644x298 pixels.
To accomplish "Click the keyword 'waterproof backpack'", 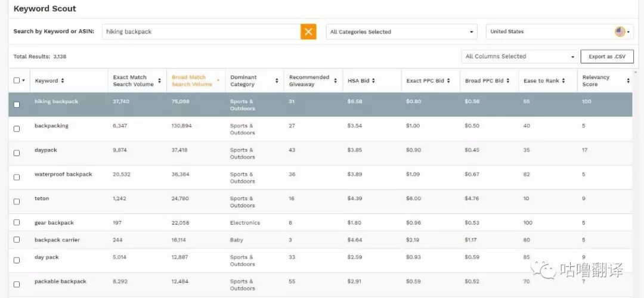I will tap(63, 174).
